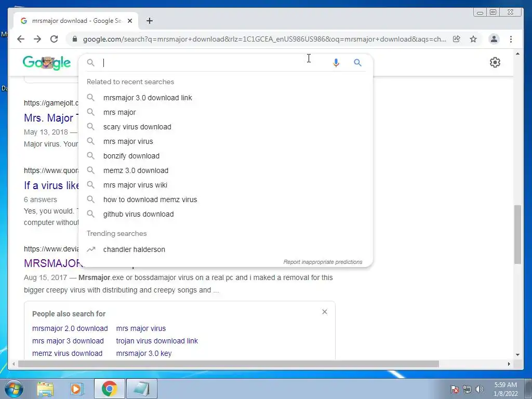532x399 pixels.
Task: Click the scroll right arrow
Action: tap(509, 364)
